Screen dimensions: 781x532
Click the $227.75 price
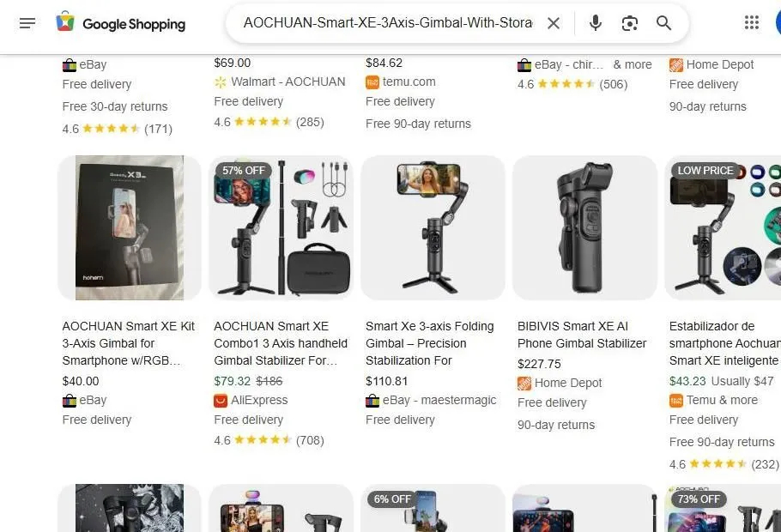[539, 364]
